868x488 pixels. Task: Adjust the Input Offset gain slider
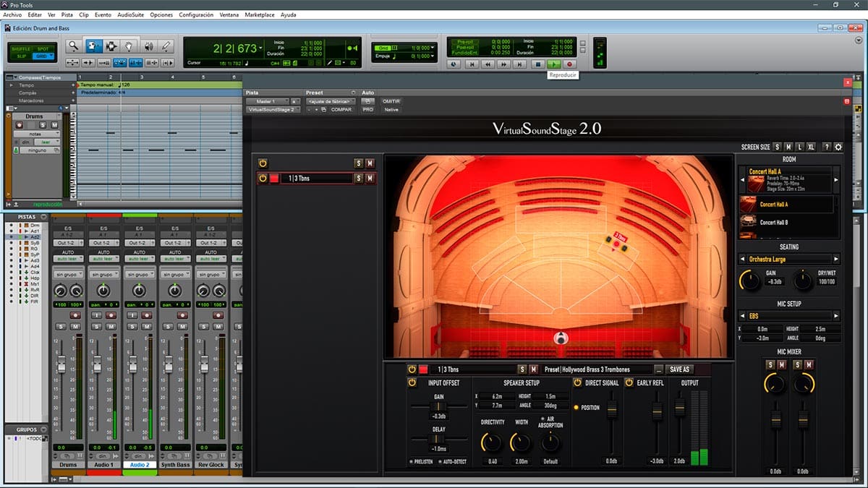pyautogui.click(x=438, y=407)
